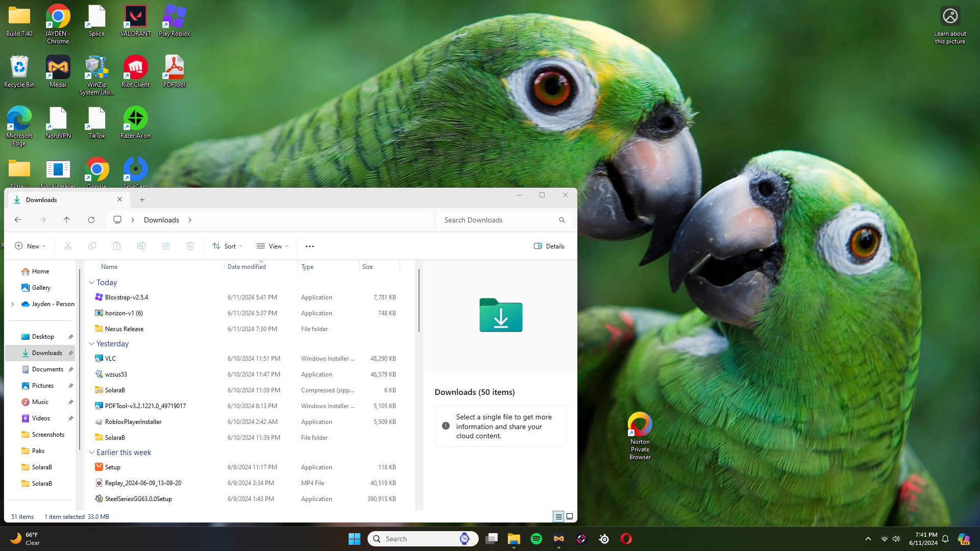Viewport: 980px width, 551px height.
Task: Click the Up directory arrow icon
Action: coord(66,220)
